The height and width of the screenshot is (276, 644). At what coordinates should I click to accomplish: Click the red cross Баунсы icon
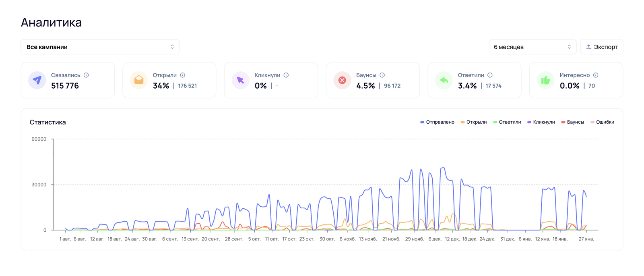coord(342,80)
